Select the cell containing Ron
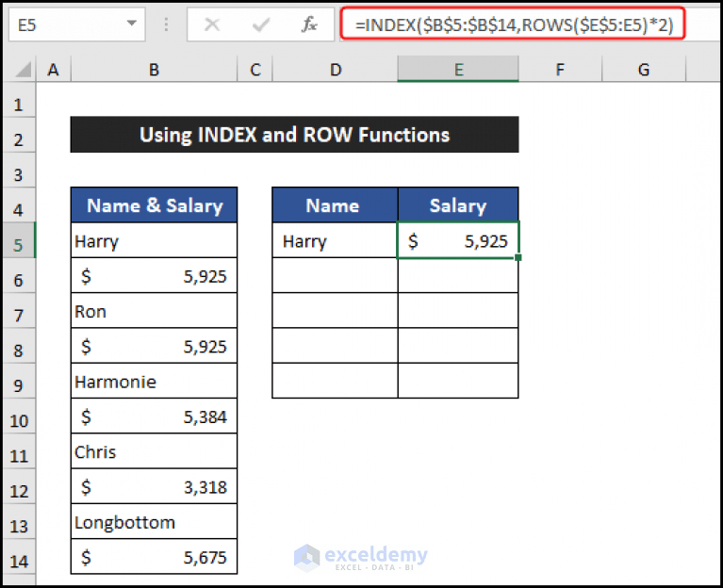Screen dimensions: 723x588 click(x=154, y=311)
